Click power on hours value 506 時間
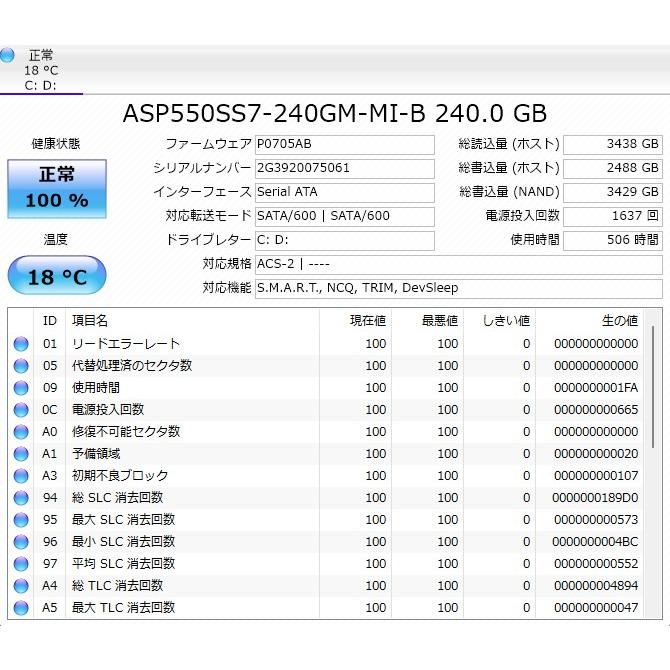Viewport: 670px width, 670px height. click(x=613, y=241)
